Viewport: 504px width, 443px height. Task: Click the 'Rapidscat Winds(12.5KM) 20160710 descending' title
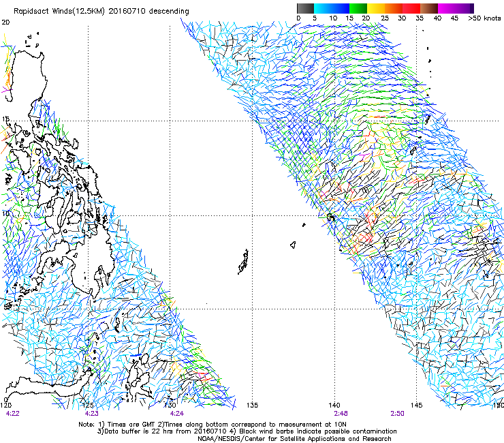101,11
